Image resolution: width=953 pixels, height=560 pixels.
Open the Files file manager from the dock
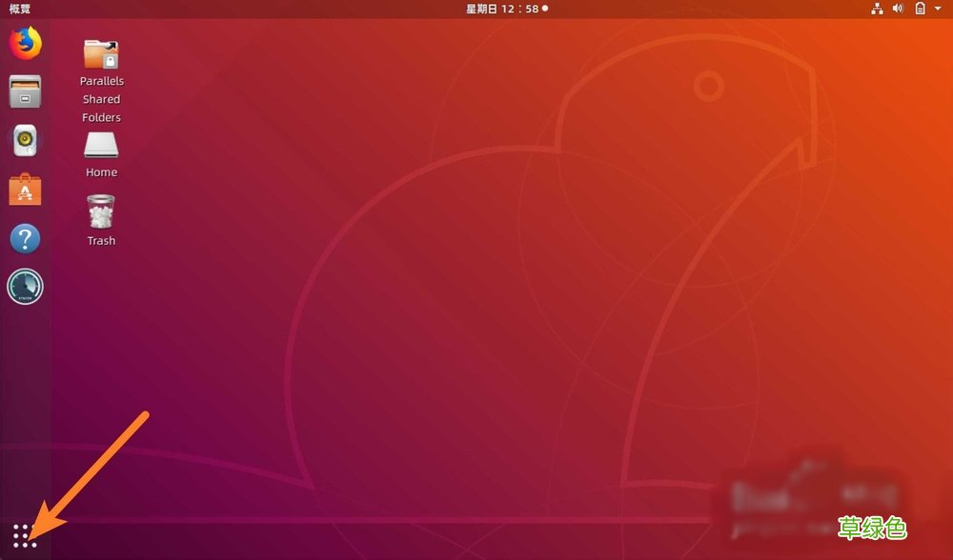coord(24,91)
